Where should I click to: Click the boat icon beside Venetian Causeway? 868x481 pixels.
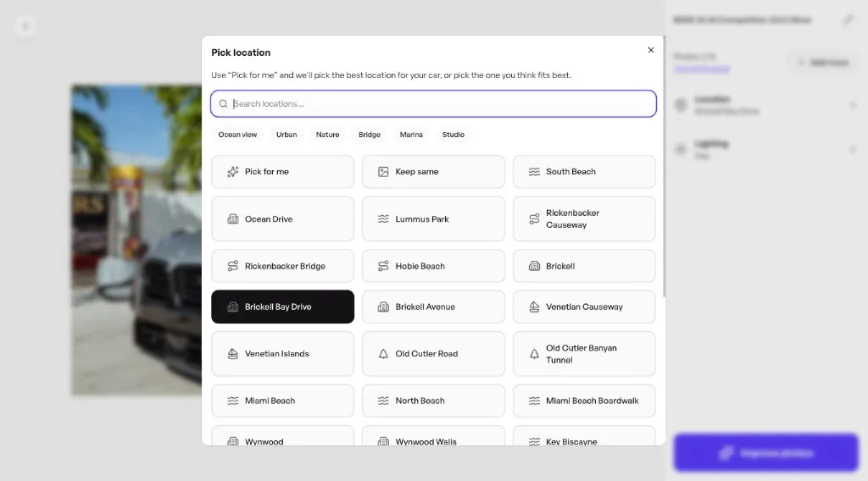click(x=534, y=307)
